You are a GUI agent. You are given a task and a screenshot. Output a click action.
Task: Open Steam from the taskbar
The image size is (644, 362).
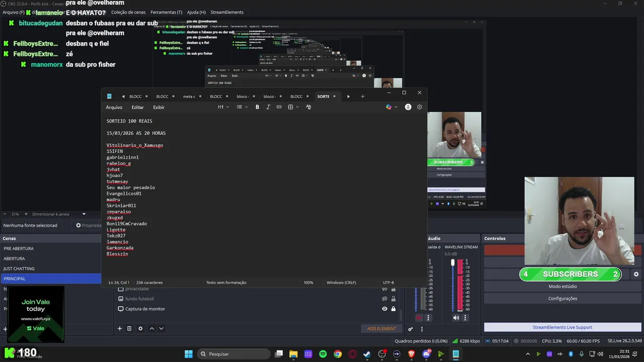coord(367,354)
